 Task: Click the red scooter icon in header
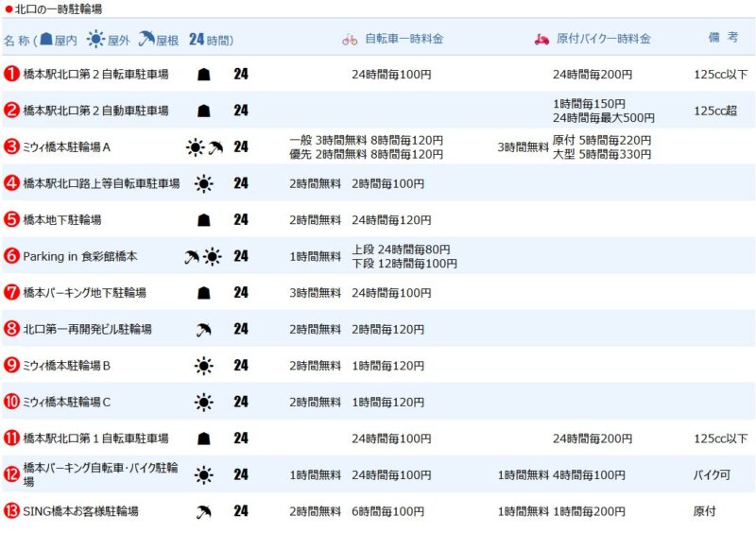pyautogui.click(x=541, y=40)
